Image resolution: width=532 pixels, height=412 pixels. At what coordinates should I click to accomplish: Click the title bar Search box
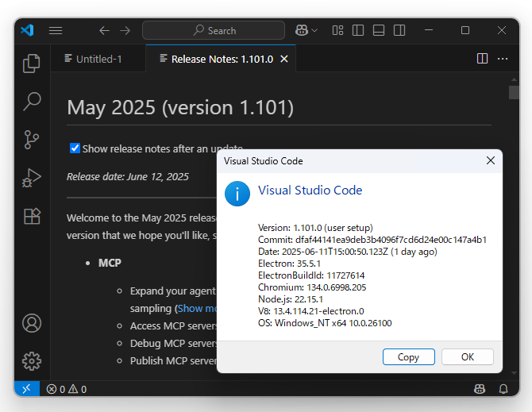[214, 30]
